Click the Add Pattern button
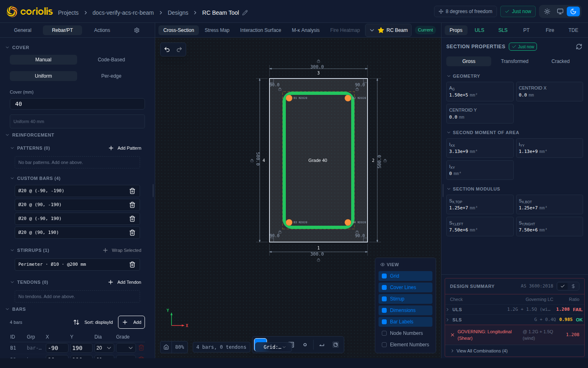Viewport: 588px width, 368px height. click(125, 148)
